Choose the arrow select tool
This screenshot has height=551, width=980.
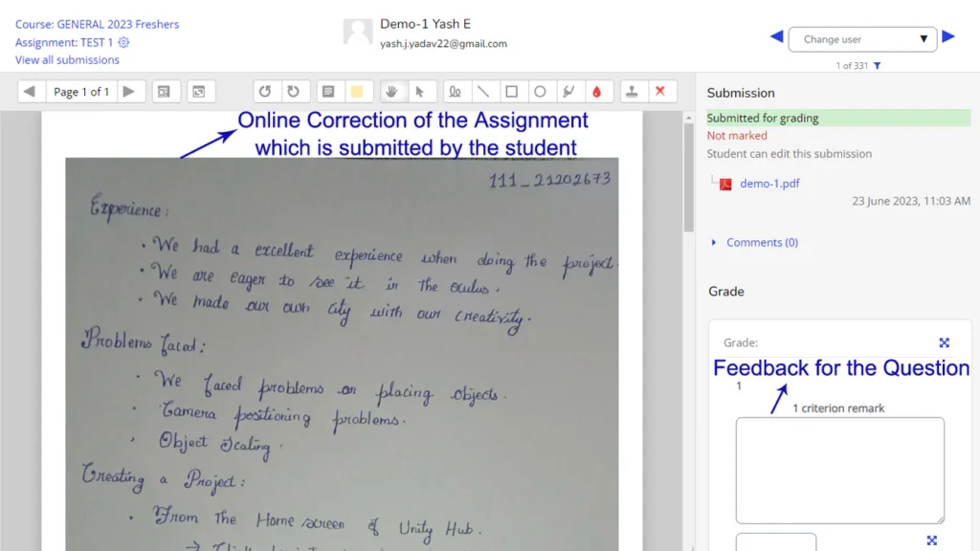click(x=419, y=92)
